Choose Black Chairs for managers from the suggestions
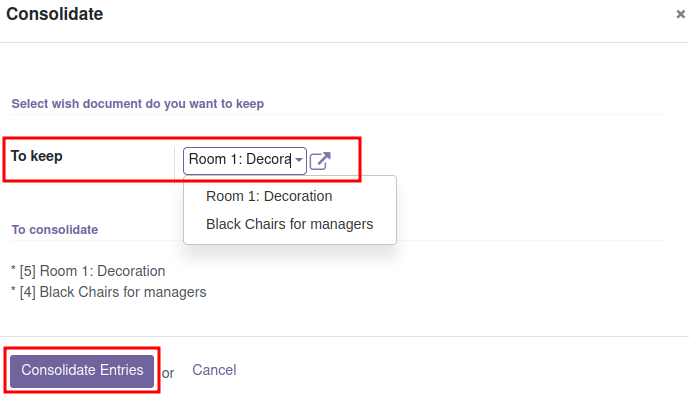The height and width of the screenshot is (401, 689). click(290, 224)
